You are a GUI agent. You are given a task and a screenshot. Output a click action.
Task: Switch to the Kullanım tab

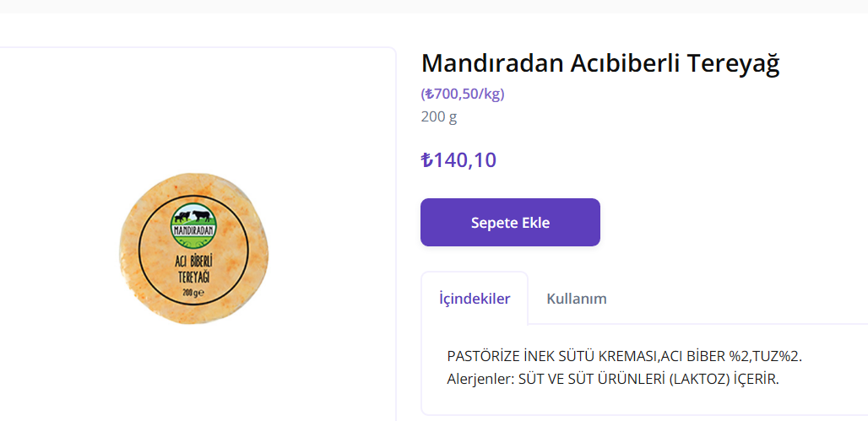576,299
